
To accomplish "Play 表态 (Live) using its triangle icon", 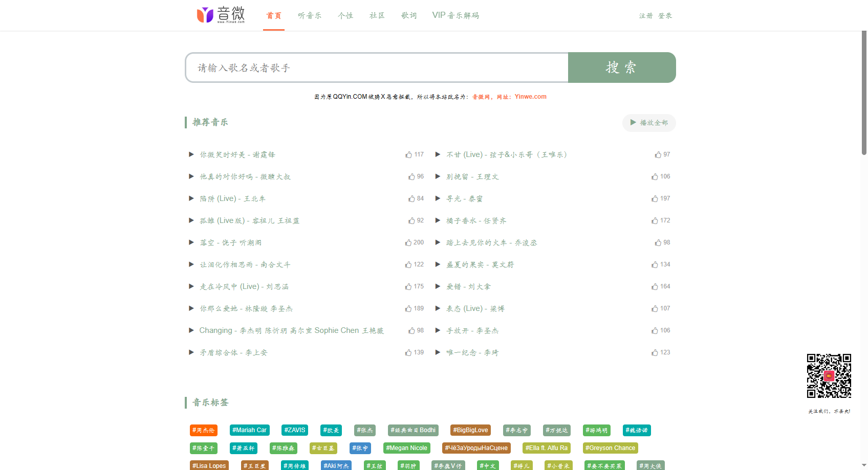I will coord(438,308).
